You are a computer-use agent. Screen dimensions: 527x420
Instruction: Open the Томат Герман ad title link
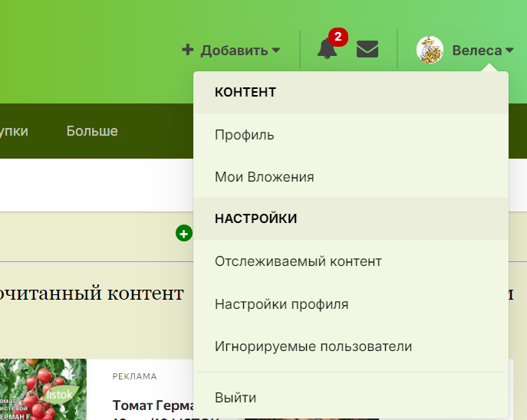tap(150, 405)
